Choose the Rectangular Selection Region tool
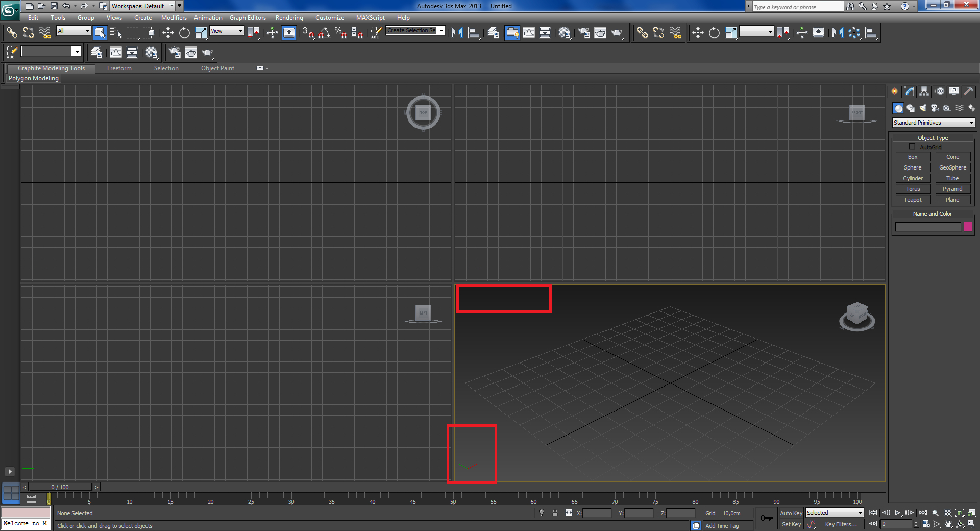 pyautogui.click(x=133, y=33)
